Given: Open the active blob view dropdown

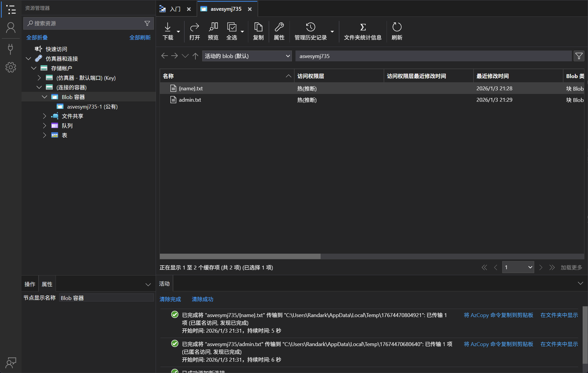Looking at the screenshot, I should [247, 56].
